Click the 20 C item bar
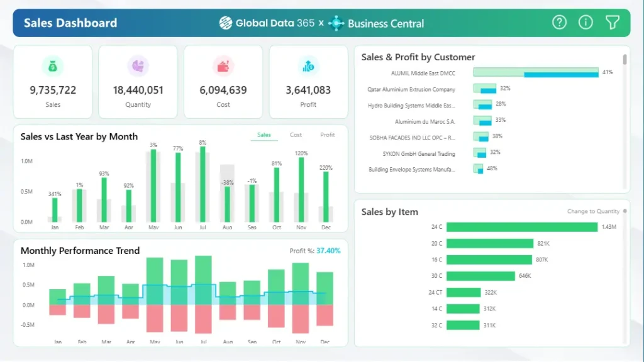 [489, 243]
